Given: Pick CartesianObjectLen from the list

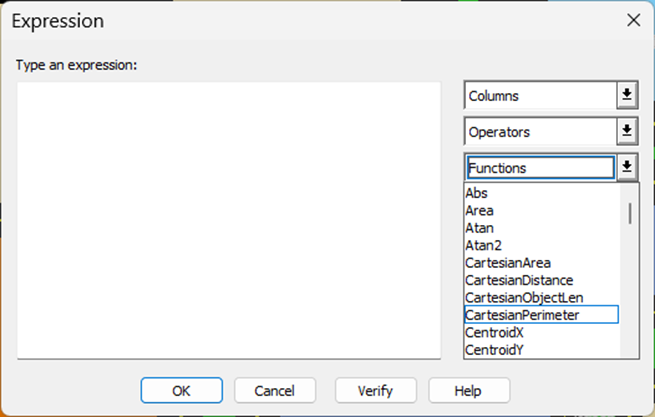Looking at the screenshot, I should point(524,297).
